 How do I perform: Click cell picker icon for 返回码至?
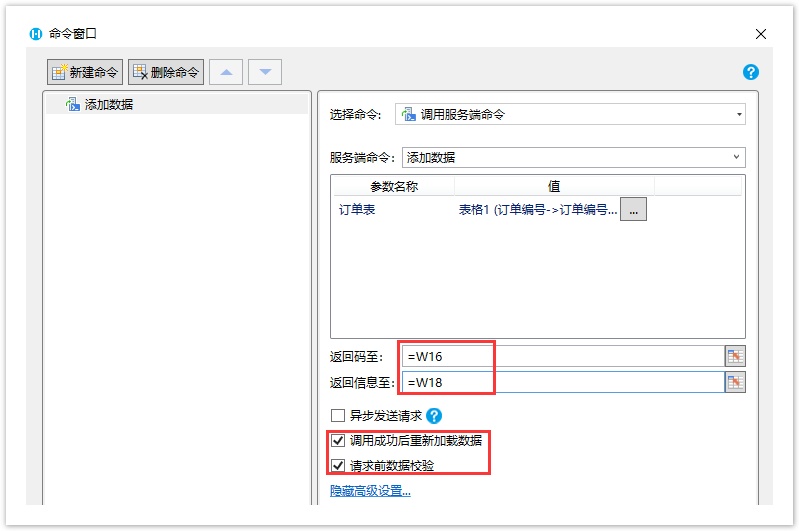tap(735, 356)
